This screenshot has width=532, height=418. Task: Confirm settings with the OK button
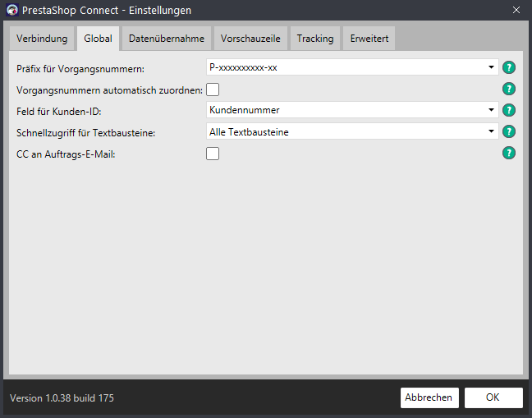[x=493, y=397]
